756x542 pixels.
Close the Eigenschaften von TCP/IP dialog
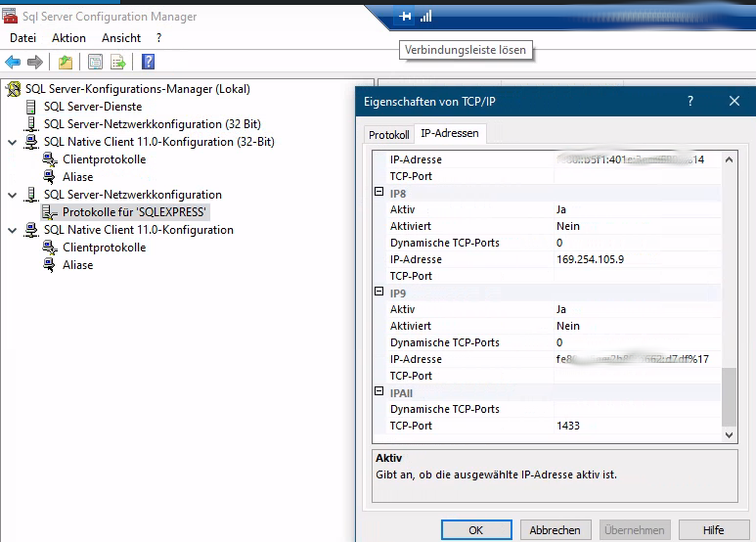734,101
